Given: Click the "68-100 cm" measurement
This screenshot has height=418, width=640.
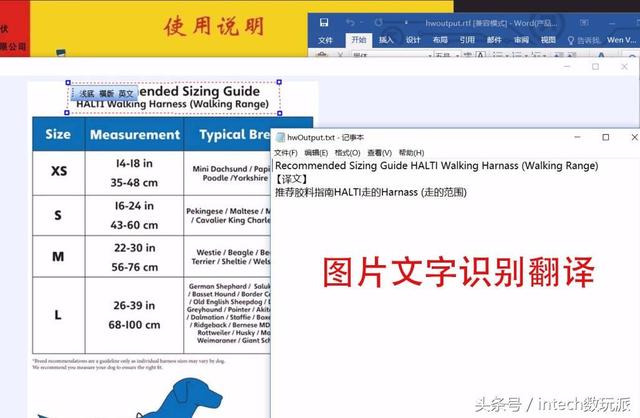Looking at the screenshot, I should 134,325.
